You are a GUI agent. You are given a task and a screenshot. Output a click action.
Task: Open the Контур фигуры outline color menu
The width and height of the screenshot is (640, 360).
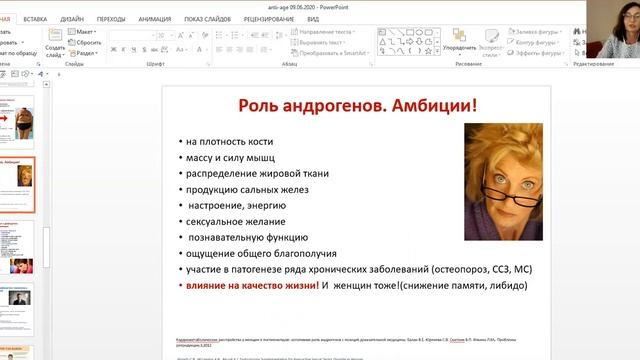coord(532,42)
